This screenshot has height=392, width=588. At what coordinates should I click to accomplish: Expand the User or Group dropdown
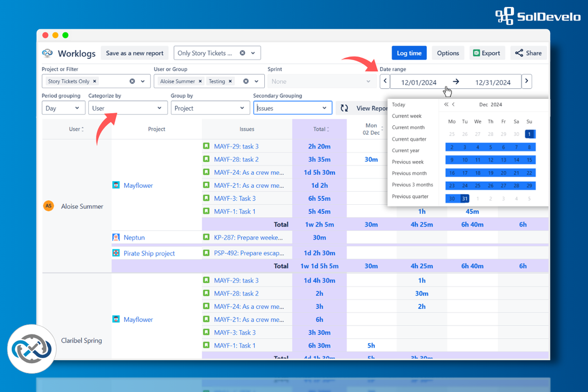click(257, 81)
